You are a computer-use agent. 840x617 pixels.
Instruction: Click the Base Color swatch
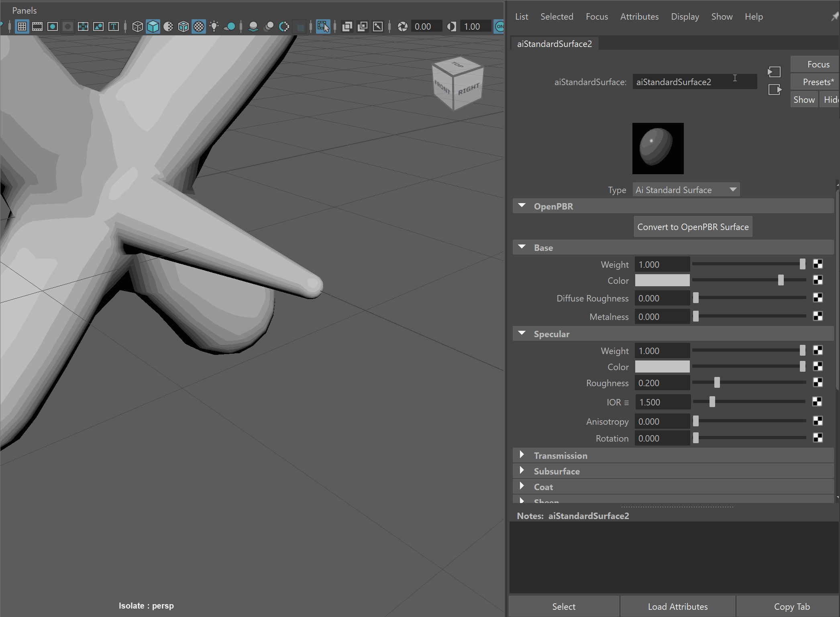(662, 281)
